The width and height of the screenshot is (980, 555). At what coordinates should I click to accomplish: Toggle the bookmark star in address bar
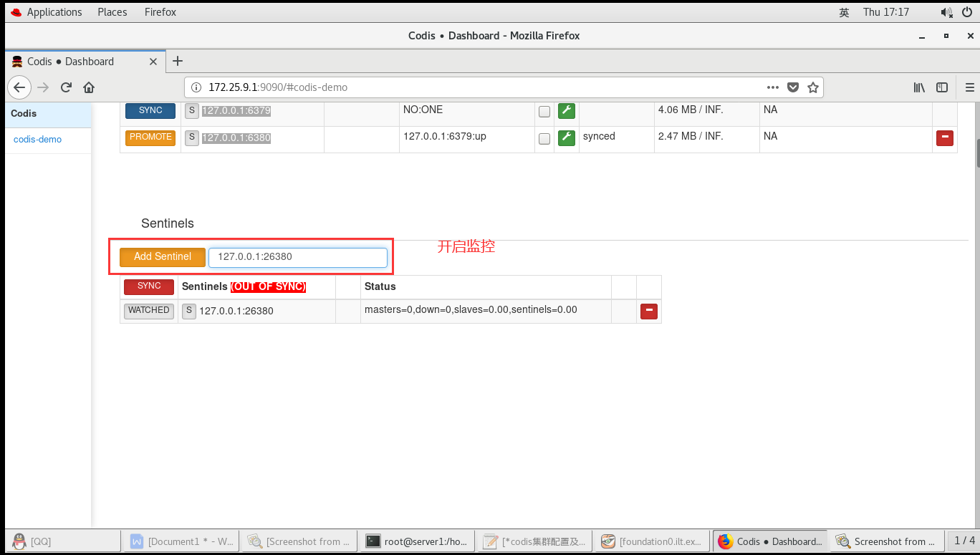pyautogui.click(x=813, y=87)
